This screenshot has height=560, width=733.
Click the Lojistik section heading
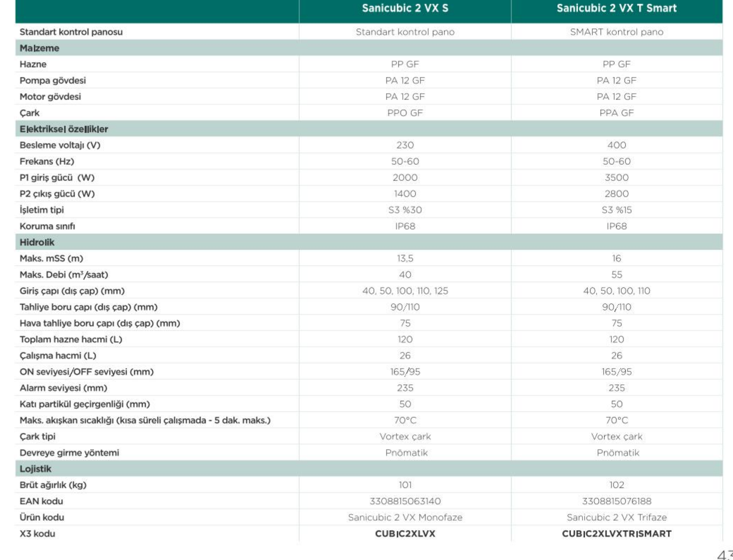(x=35, y=469)
